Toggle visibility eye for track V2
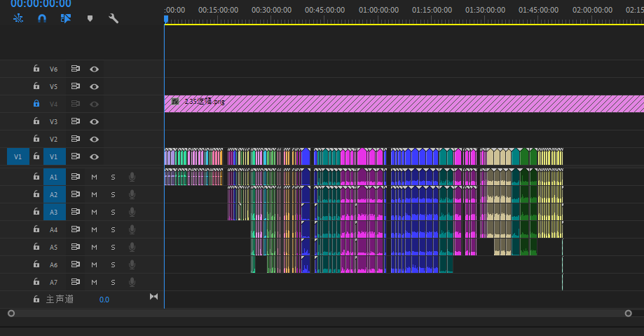644x336 pixels. click(94, 139)
